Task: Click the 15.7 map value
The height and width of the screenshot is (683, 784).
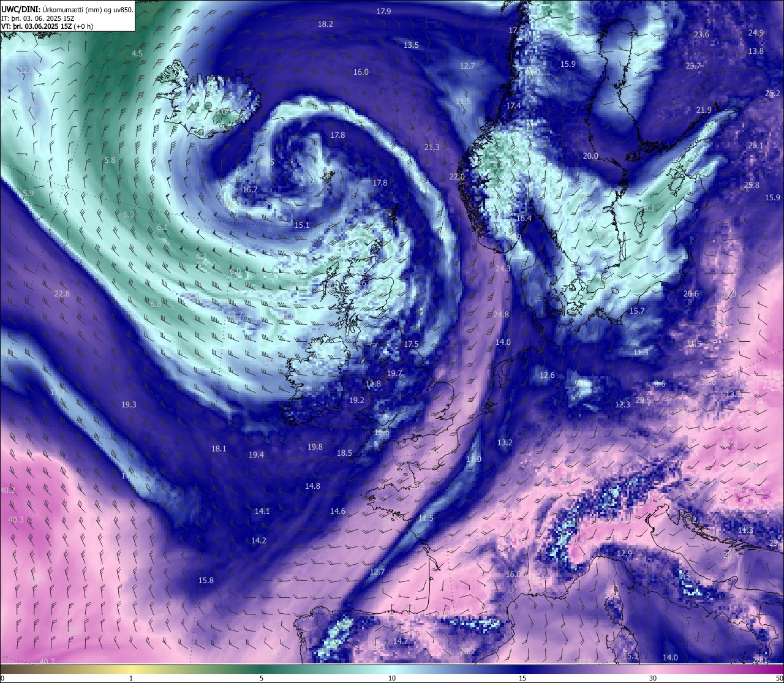Action: pyautogui.click(x=637, y=311)
